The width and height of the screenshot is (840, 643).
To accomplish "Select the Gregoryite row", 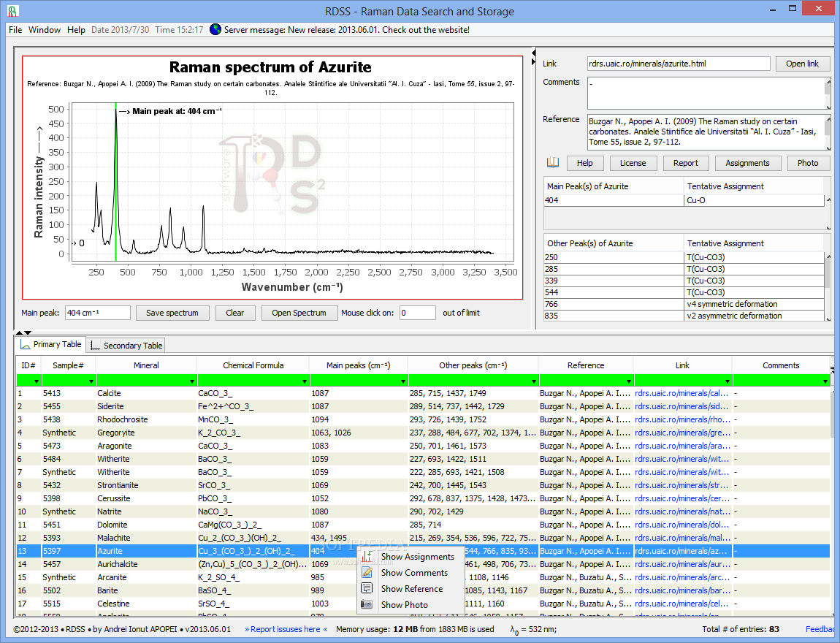I will tap(423, 433).
